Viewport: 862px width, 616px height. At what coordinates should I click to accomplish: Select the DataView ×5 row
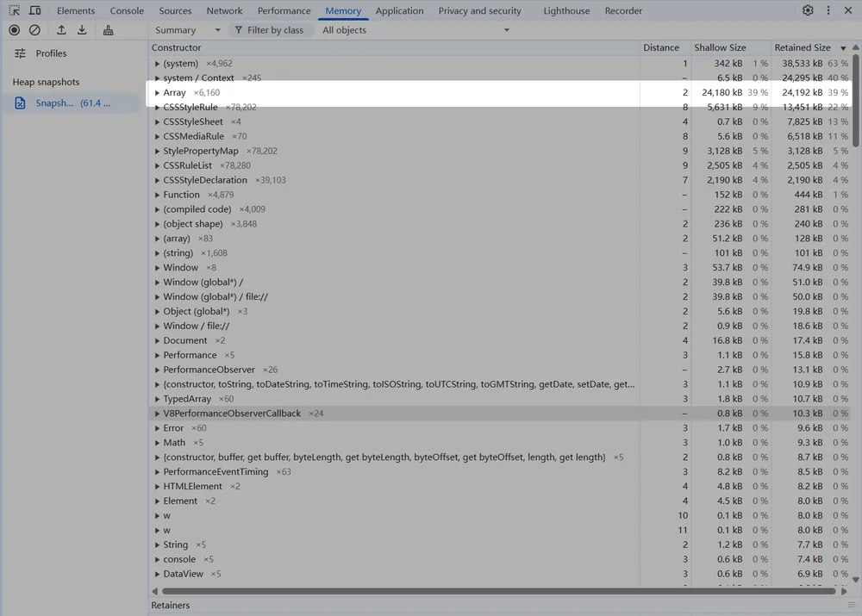(500, 574)
